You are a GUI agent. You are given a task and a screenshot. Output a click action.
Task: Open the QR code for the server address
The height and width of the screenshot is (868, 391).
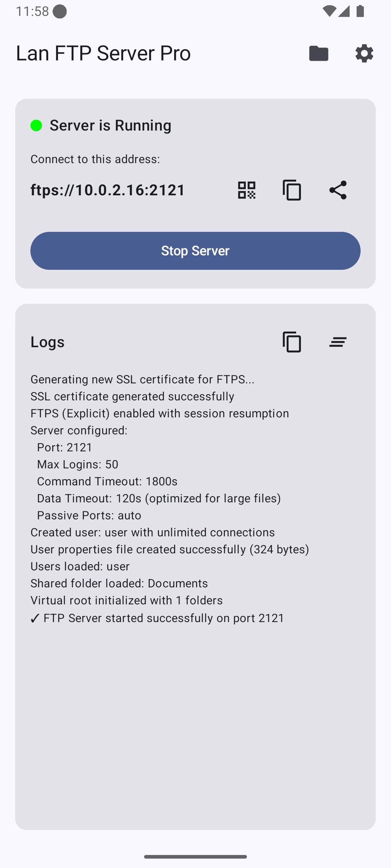click(246, 190)
